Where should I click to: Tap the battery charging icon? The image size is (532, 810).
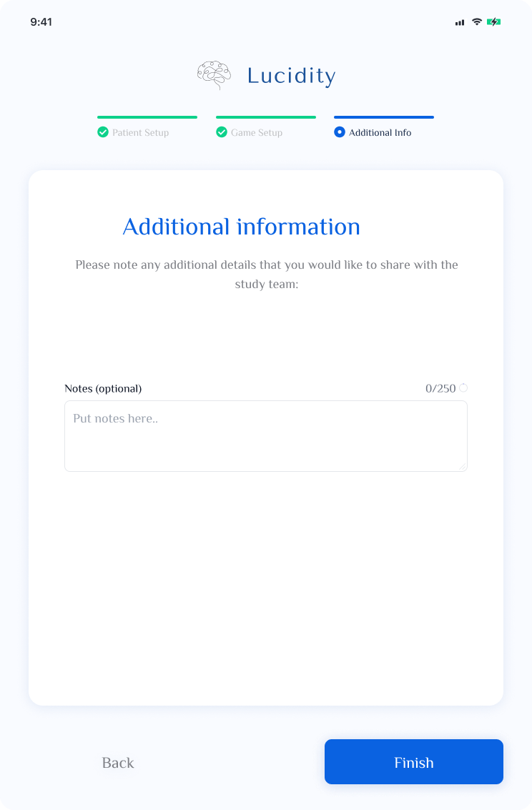pos(494,21)
